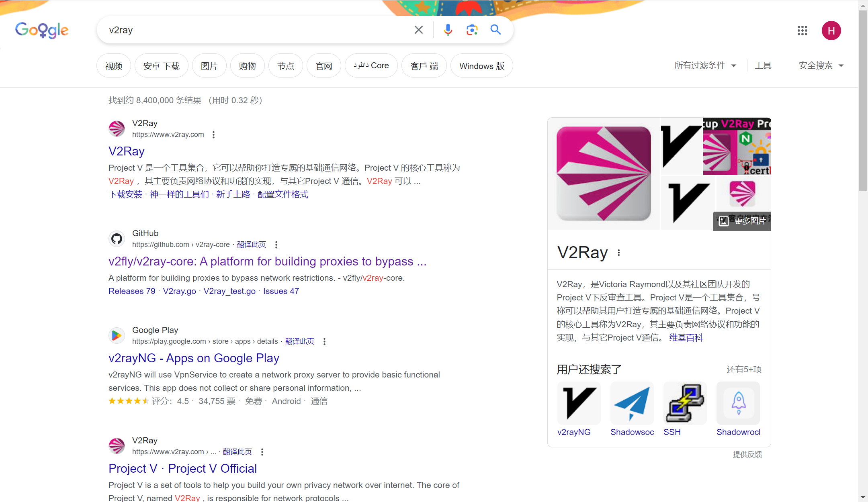Click the vertical scrollbar thumb

point(863,100)
